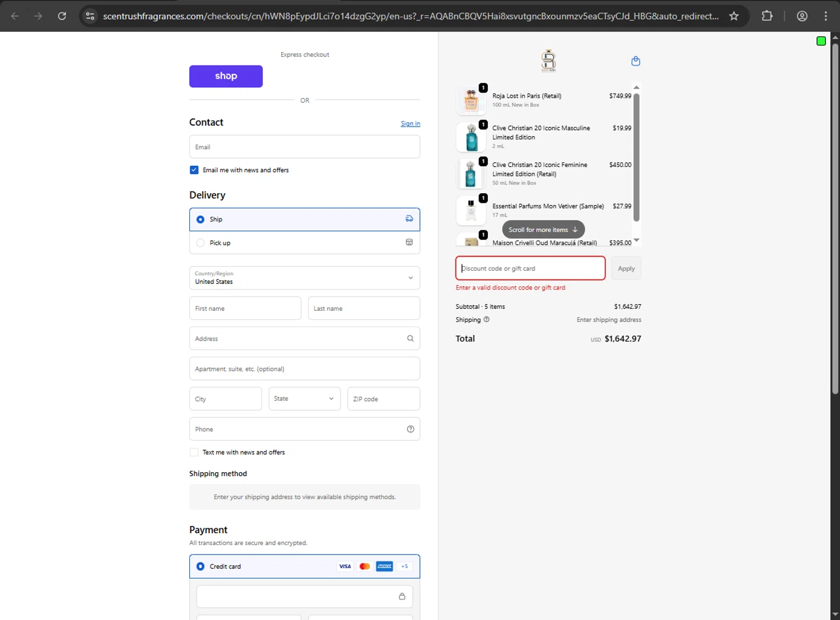Select Credit card payment radio button
Viewport: 840px width, 620px height.
click(x=200, y=567)
